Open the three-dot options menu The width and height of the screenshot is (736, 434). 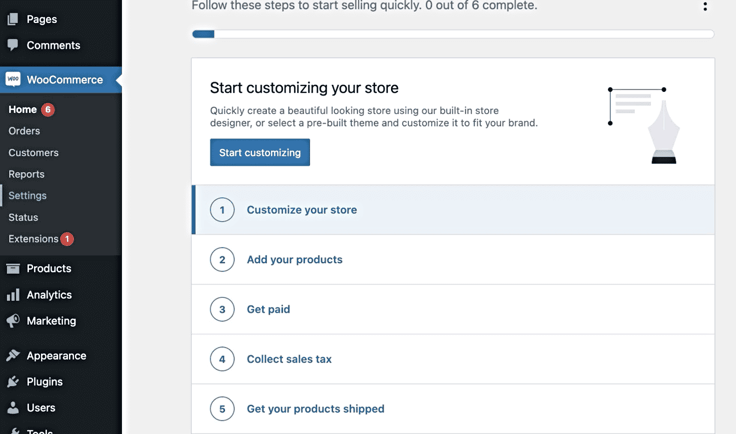pos(705,6)
